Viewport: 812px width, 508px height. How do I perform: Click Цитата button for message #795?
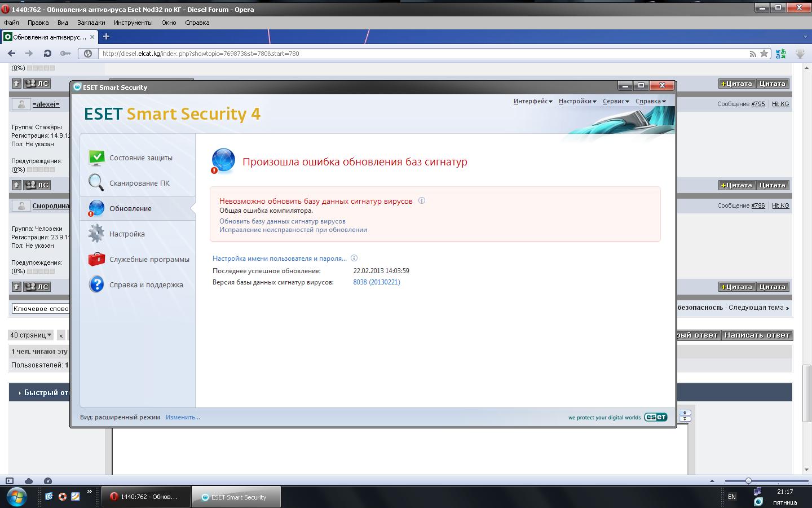tap(772, 84)
